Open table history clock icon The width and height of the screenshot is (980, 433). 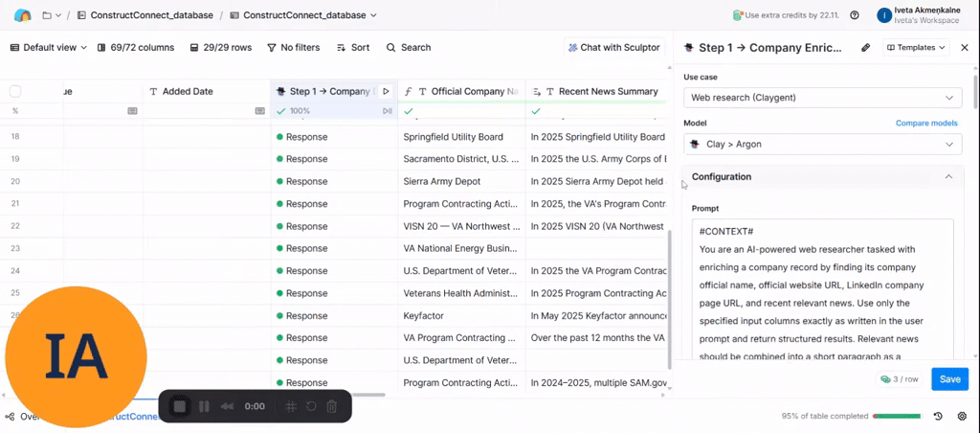coord(938,417)
